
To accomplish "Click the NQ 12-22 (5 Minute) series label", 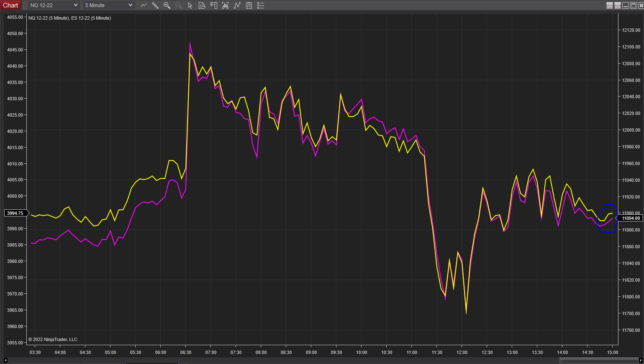I will (x=49, y=18).
